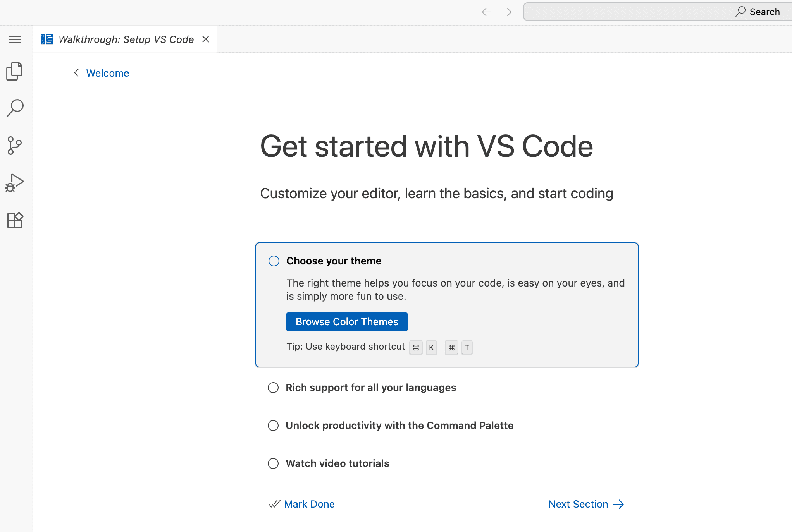This screenshot has width=792, height=532.
Task: Open the Explorer view
Action: click(x=15, y=71)
